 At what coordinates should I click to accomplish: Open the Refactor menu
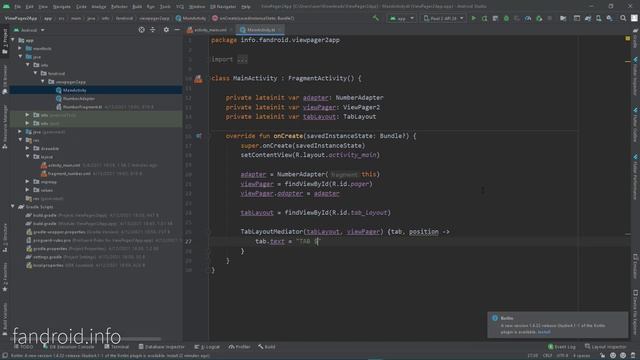pos(119,7)
